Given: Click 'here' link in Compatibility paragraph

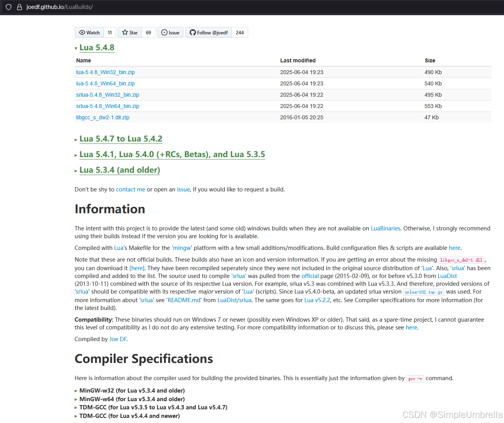Looking at the screenshot, I should pos(411,327).
